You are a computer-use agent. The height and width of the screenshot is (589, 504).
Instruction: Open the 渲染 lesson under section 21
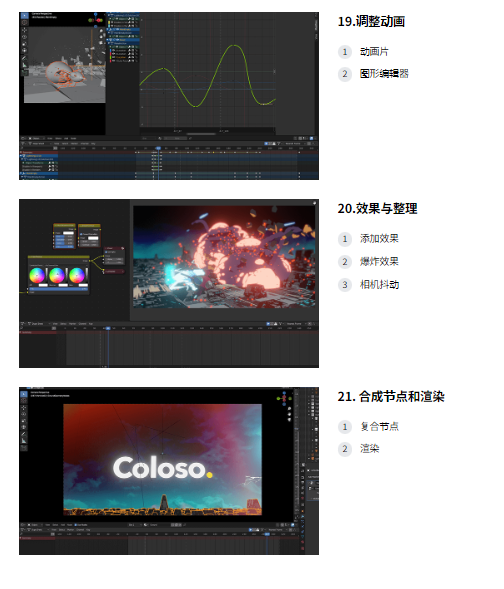coord(370,449)
